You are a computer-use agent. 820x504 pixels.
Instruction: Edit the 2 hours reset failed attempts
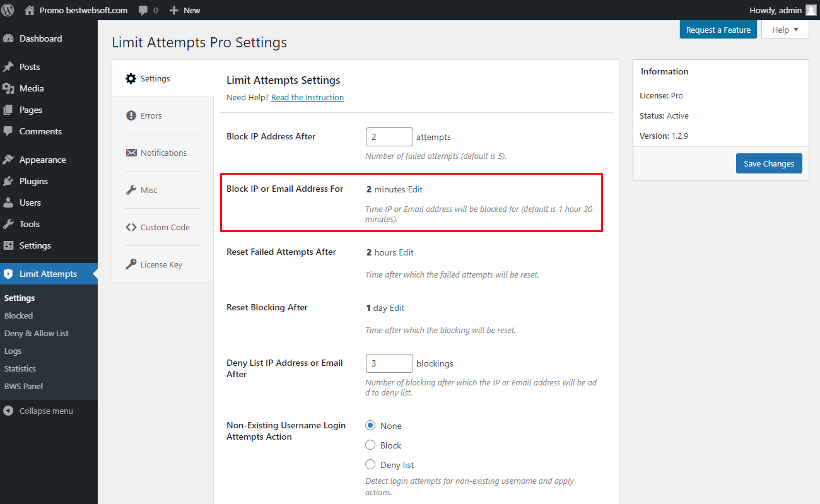tap(406, 252)
